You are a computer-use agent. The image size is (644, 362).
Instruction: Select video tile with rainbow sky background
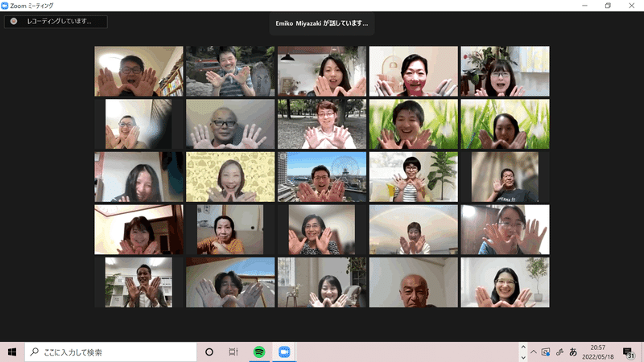click(414, 230)
